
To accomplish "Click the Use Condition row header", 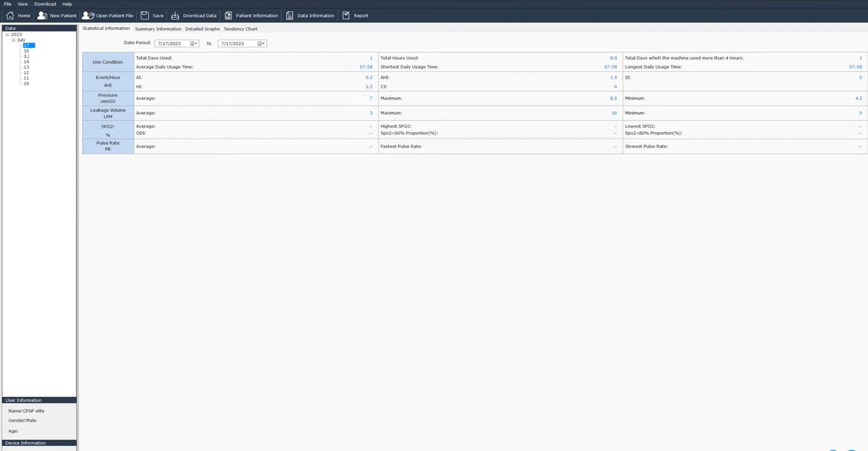I will (x=108, y=62).
